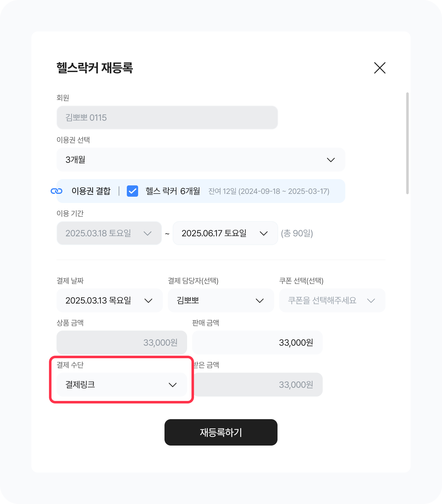Image resolution: width=442 pixels, height=504 pixels.
Task: Click the chevron beside 2025.06.17 토요일
Action: [264, 233]
